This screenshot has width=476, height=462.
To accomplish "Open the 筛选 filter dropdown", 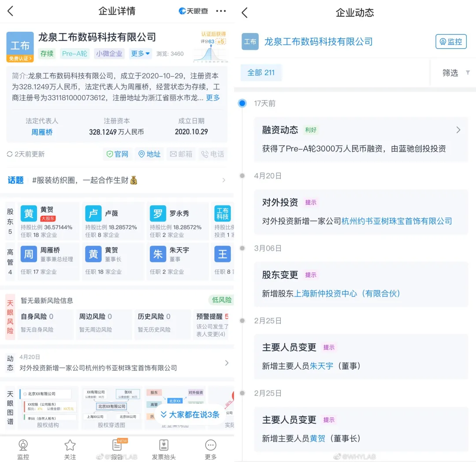I will click(456, 73).
